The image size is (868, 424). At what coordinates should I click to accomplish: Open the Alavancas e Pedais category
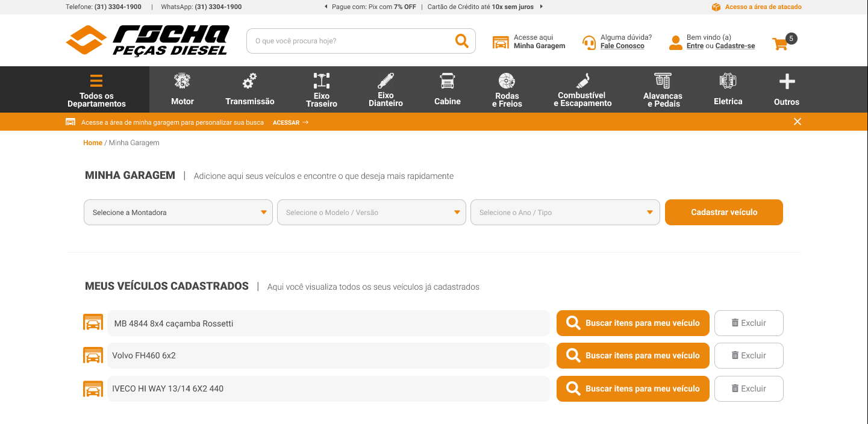[x=663, y=90]
